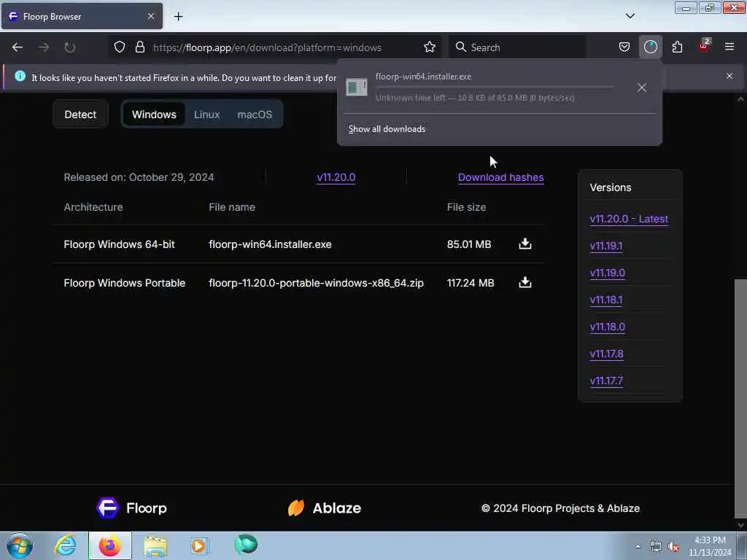Image resolution: width=747 pixels, height=560 pixels.
Task: Open Show all downloads
Action: tap(387, 129)
